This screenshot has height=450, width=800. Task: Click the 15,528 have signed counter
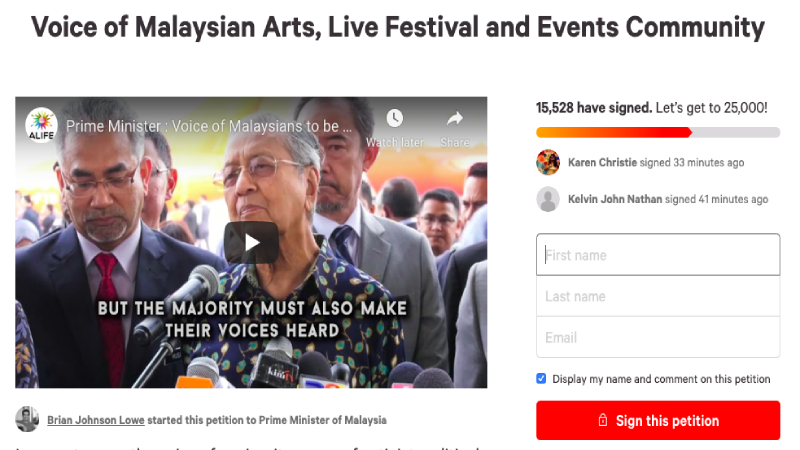(593, 107)
